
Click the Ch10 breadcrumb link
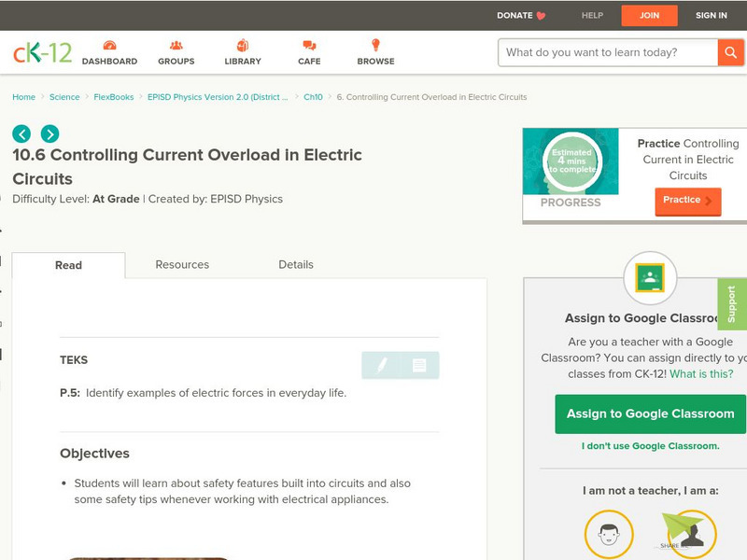coord(313,97)
